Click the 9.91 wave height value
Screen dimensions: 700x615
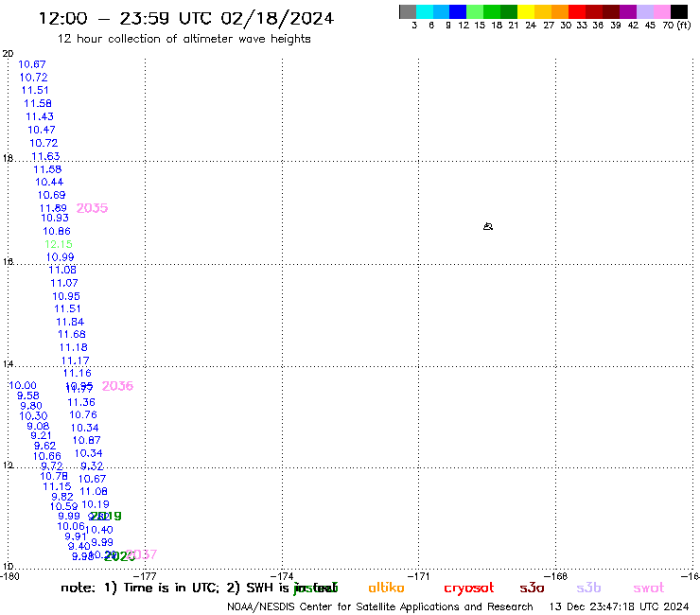coord(76,536)
